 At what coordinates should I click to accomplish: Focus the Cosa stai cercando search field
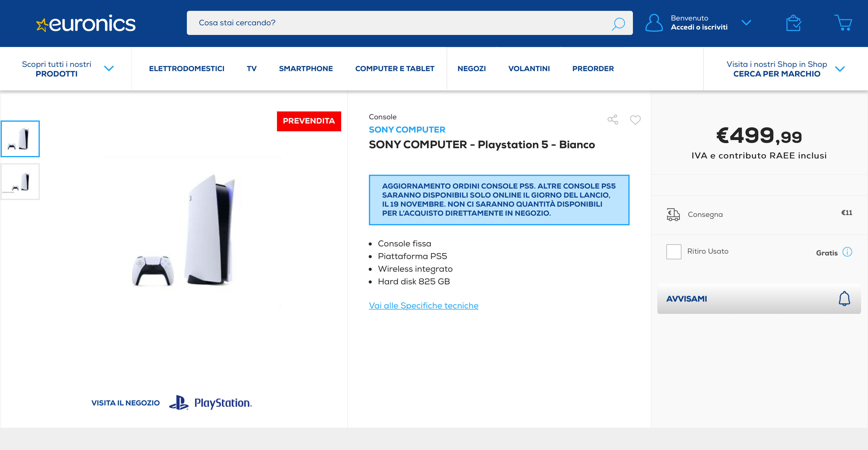click(409, 23)
